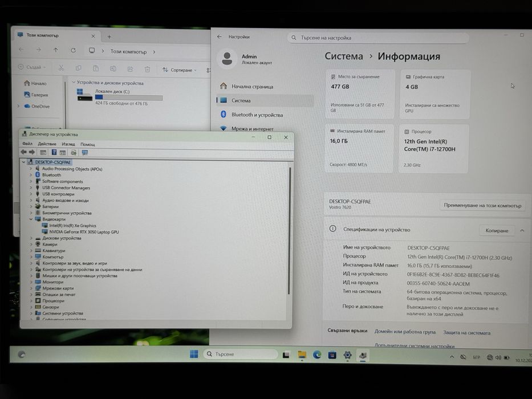Click the Device Manager icon on the taskbar
The image size is (532, 399).
pos(363,355)
